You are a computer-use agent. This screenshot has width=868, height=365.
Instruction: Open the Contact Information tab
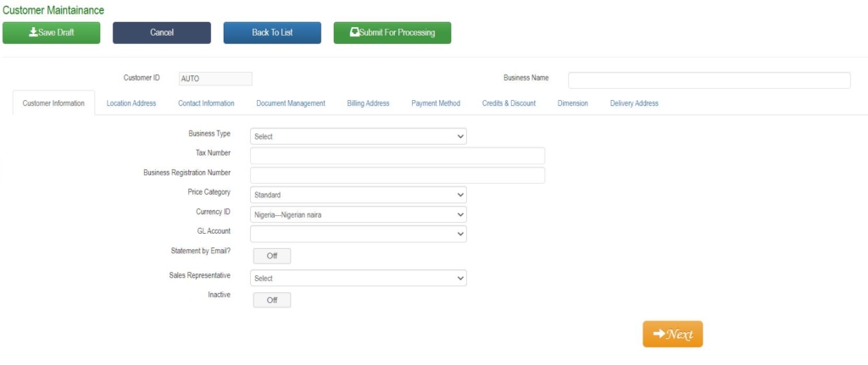pos(206,103)
